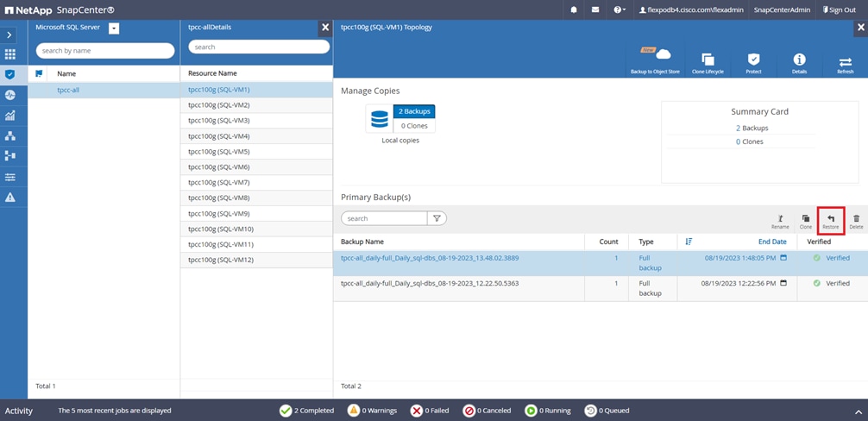Open the Storage Systems icon in sidebar
The image size is (868, 421).
coord(10,156)
